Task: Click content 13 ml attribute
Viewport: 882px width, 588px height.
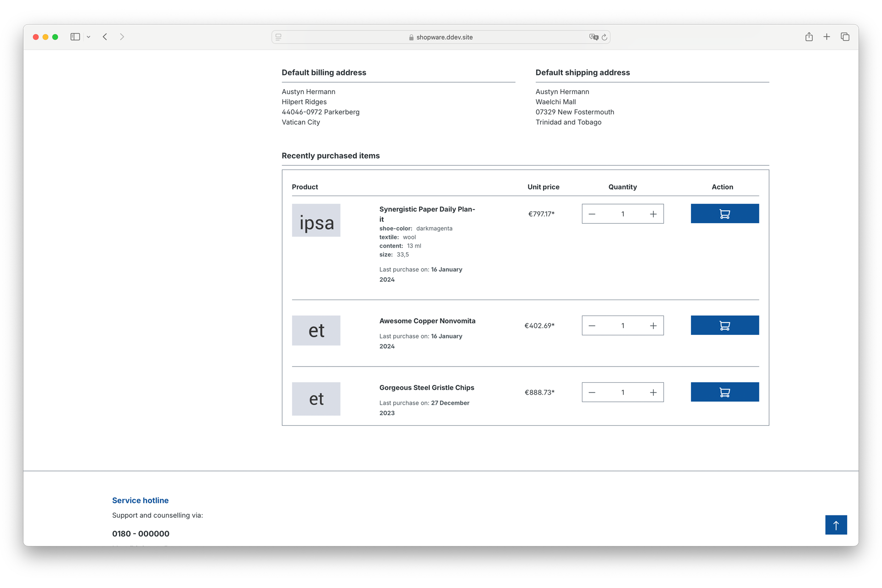Action: click(400, 246)
